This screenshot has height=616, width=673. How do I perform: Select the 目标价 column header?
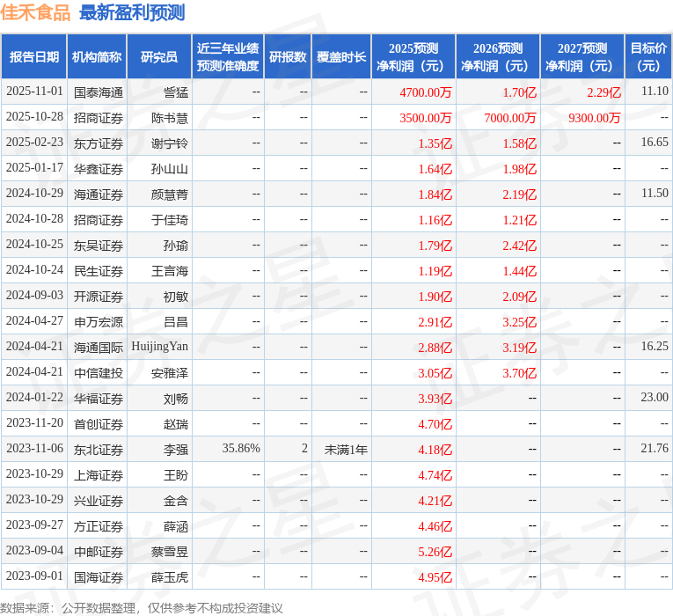(648, 57)
